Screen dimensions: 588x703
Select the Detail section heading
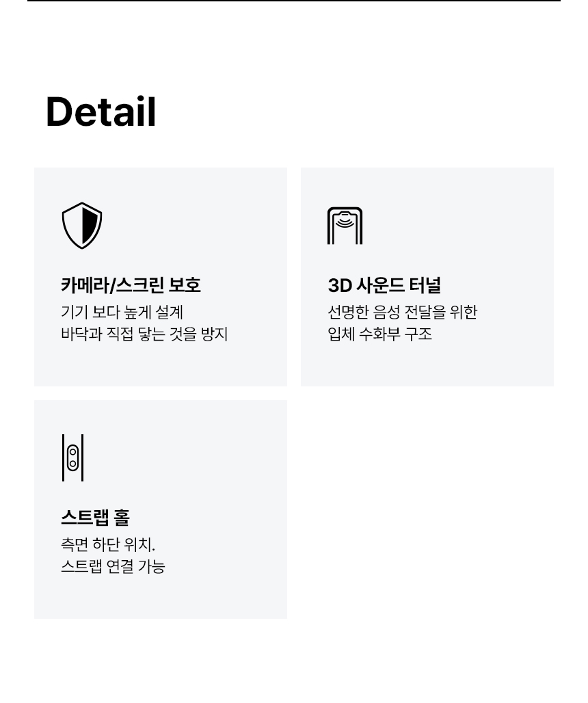click(x=101, y=111)
